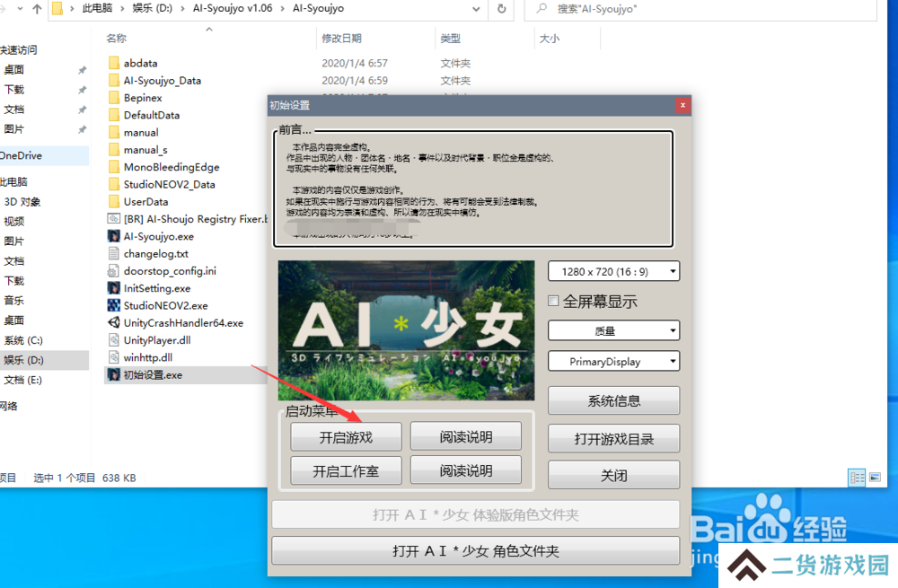Switch Explorer to large icons view

(875, 478)
